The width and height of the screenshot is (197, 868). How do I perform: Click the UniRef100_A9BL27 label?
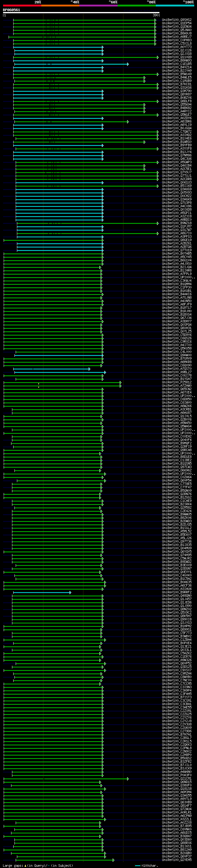coord(176,372)
